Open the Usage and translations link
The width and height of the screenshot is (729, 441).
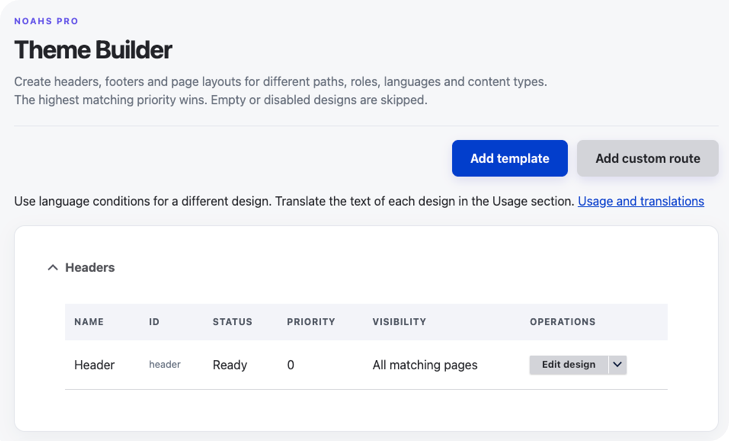coord(641,201)
